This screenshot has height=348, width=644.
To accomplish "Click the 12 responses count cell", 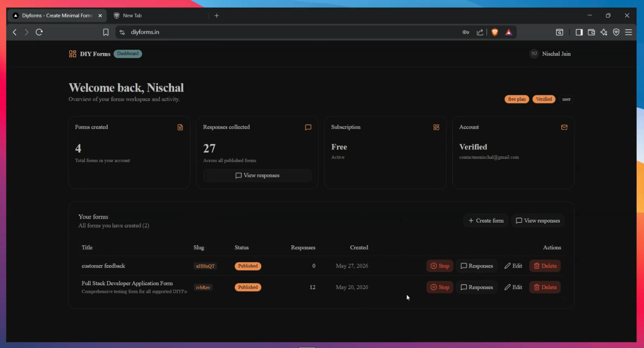I will 312,287.
